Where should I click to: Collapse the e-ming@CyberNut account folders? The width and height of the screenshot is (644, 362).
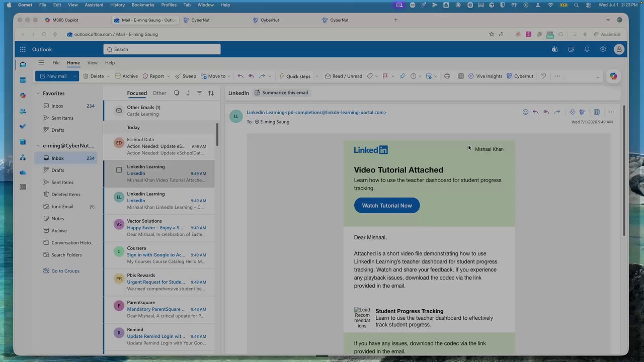38,146
